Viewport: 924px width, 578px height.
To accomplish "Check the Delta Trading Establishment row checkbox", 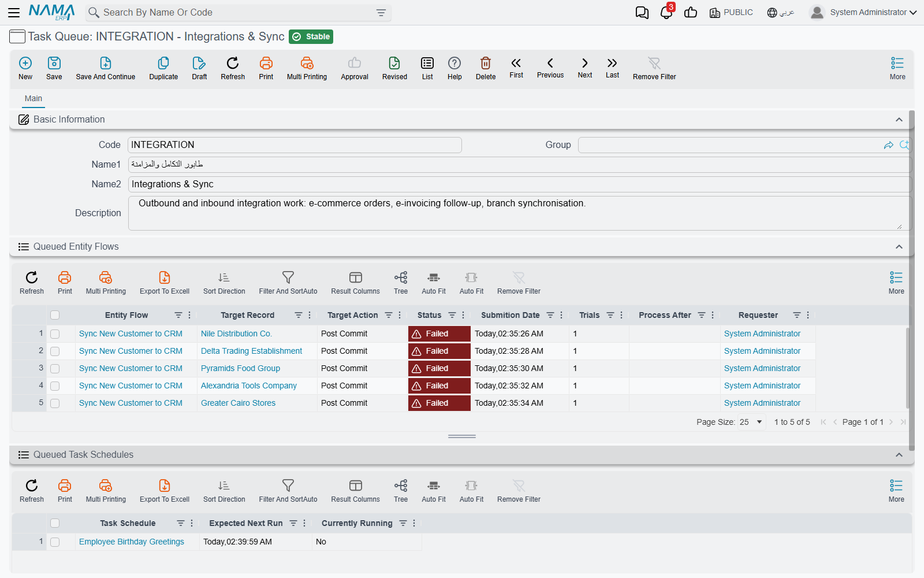I will [55, 351].
